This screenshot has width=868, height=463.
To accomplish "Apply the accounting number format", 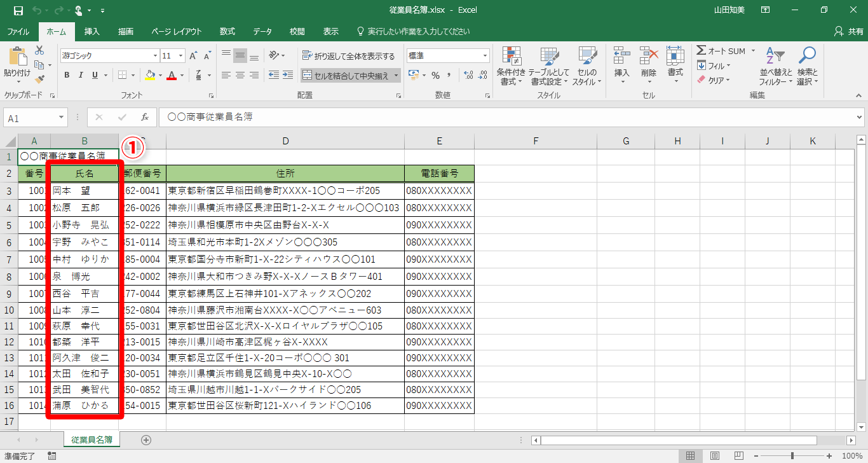I will (414, 75).
